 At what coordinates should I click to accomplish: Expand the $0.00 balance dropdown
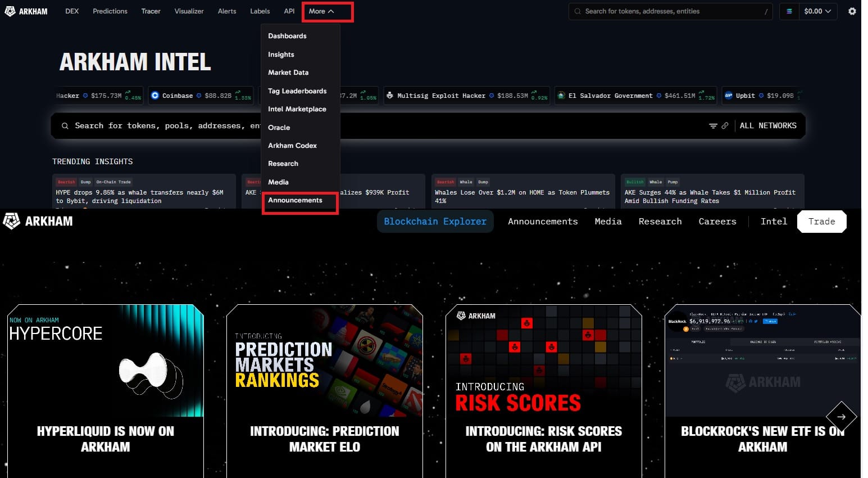click(x=817, y=11)
